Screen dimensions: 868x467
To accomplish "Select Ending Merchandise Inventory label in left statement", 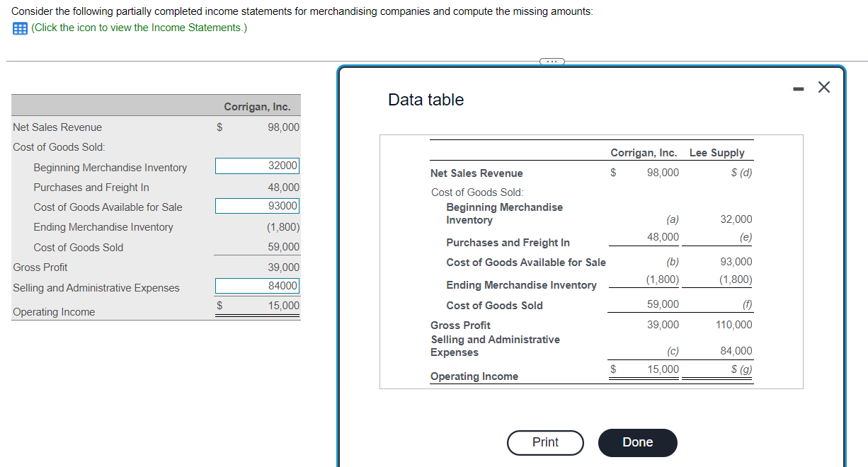I will tap(103, 227).
